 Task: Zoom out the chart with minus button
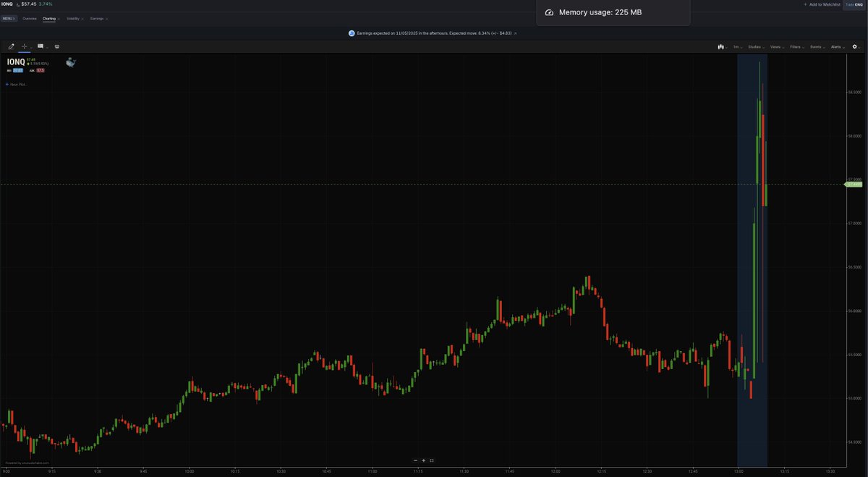415,460
